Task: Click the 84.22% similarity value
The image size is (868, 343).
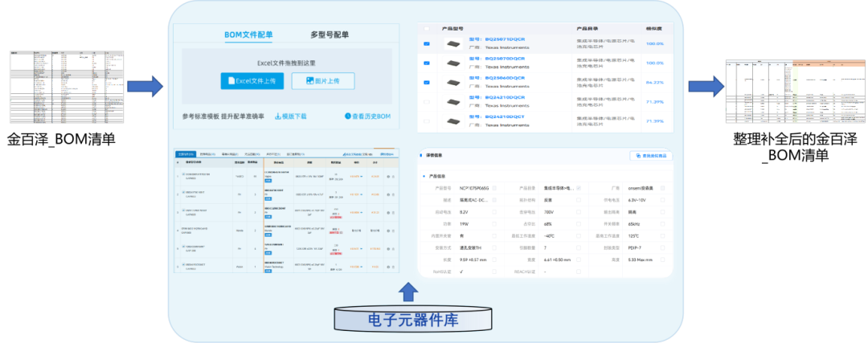Action: pos(655,83)
